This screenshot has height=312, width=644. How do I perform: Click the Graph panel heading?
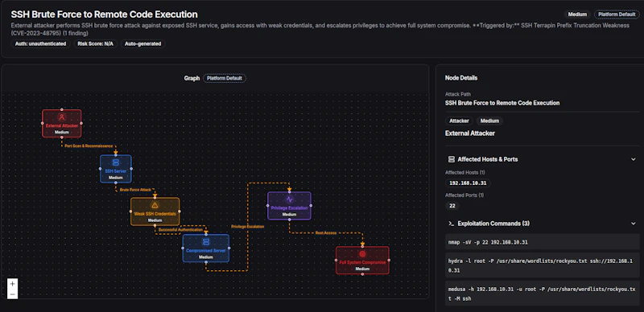[192, 78]
